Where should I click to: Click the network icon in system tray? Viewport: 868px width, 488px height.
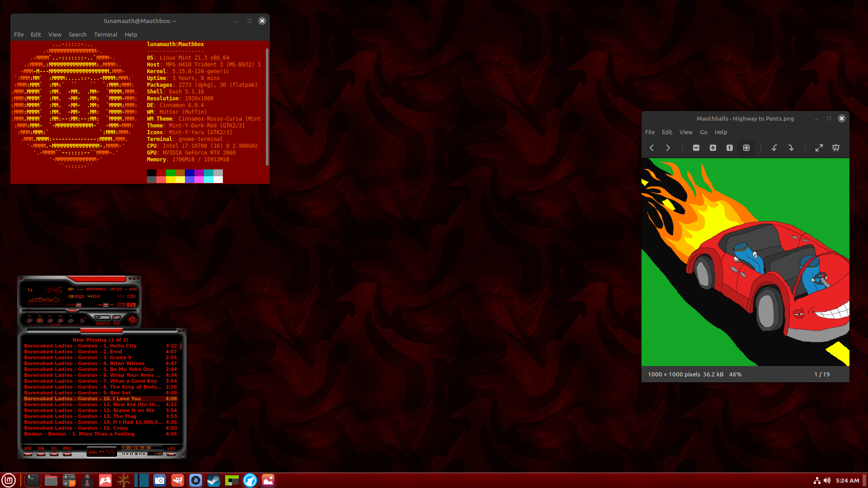coord(817,480)
